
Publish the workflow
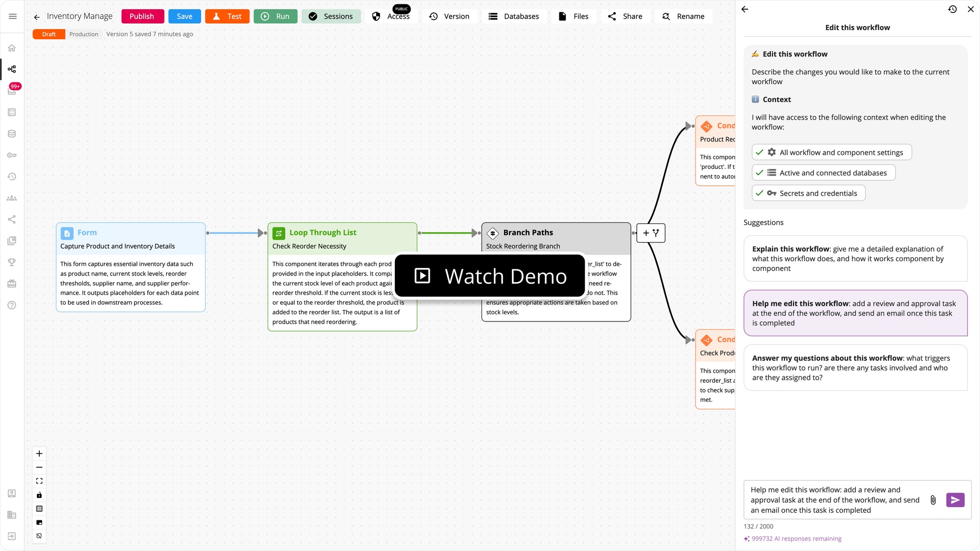(x=142, y=16)
